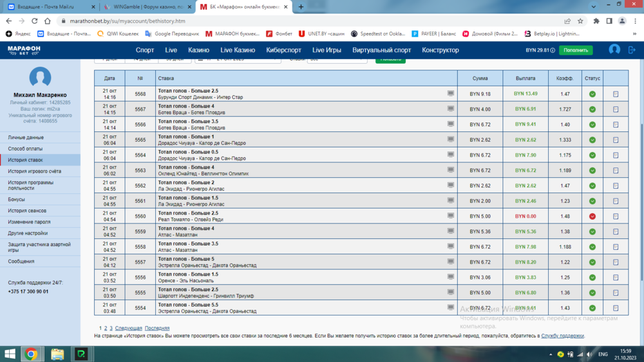Viewport: 644px width, 362px height.
Task: Go to the Следующая page link
Action: point(128,329)
